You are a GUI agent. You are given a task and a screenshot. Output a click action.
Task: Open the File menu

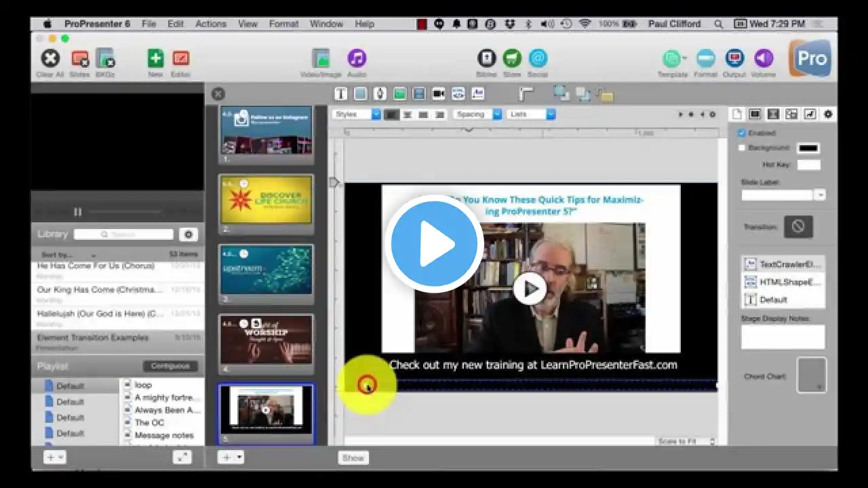click(149, 24)
